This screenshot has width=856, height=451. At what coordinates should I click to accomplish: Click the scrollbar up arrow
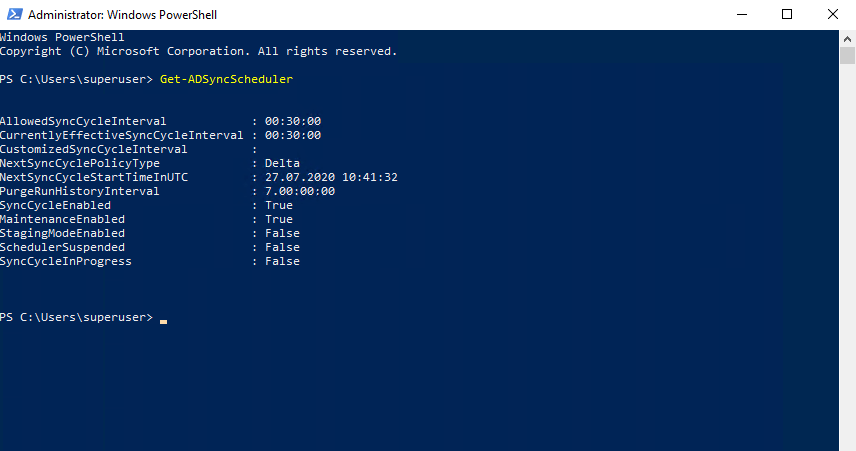[847, 39]
